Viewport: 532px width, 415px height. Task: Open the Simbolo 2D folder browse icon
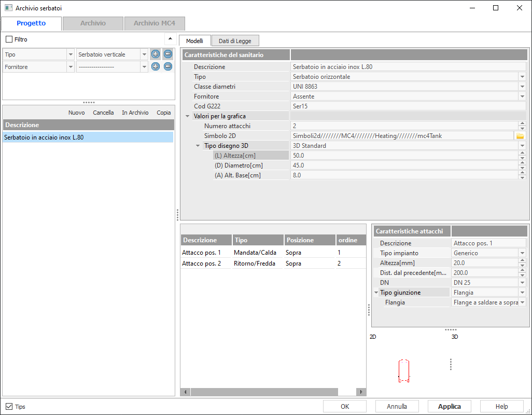coord(520,136)
